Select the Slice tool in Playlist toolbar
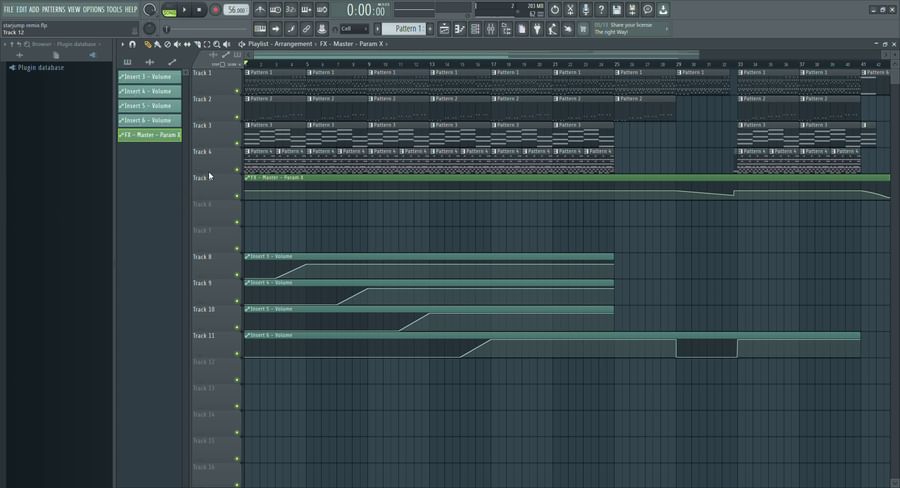The height and width of the screenshot is (488, 900). (197, 44)
